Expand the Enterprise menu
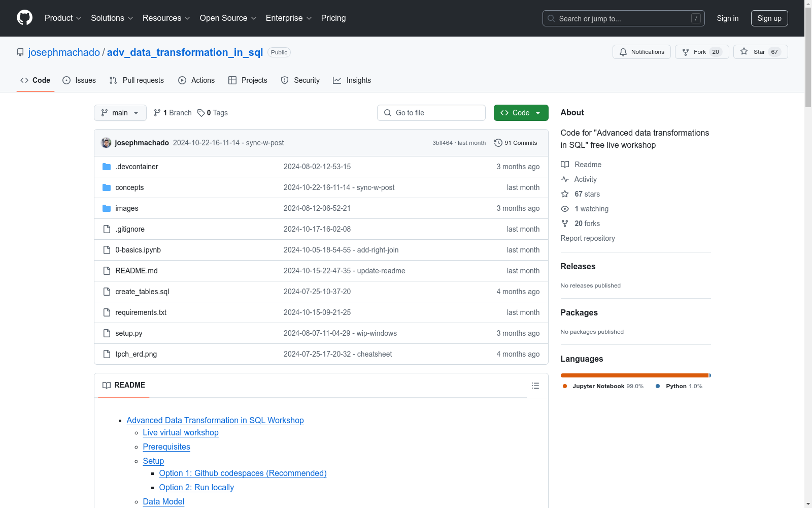Image resolution: width=812 pixels, height=508 pixels. point(289,18)
